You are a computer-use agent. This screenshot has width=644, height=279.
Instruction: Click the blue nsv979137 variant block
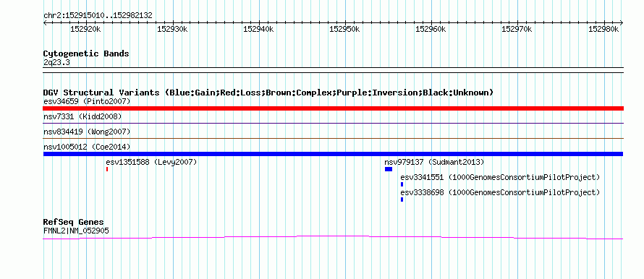389,169
